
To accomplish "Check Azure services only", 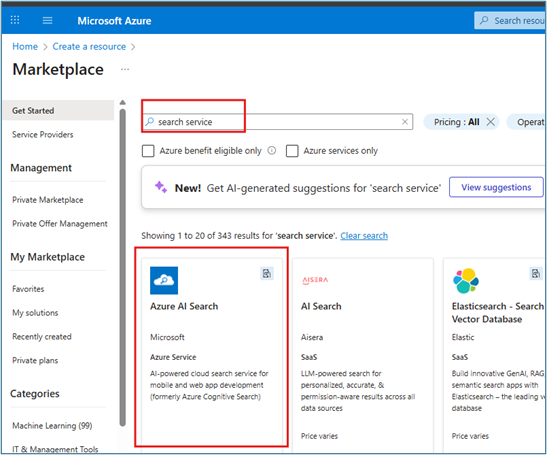I will point(292,151).
